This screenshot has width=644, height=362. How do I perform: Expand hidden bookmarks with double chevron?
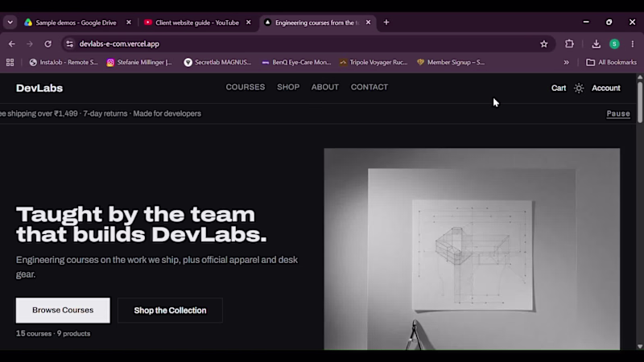pyautogui.click(x=567, y=63)
